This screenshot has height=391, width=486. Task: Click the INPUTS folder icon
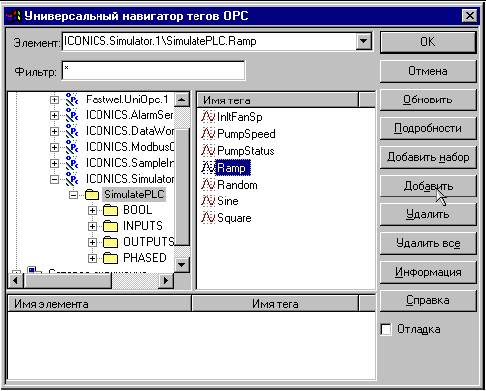pyautogui.click(x=110, y=226)
